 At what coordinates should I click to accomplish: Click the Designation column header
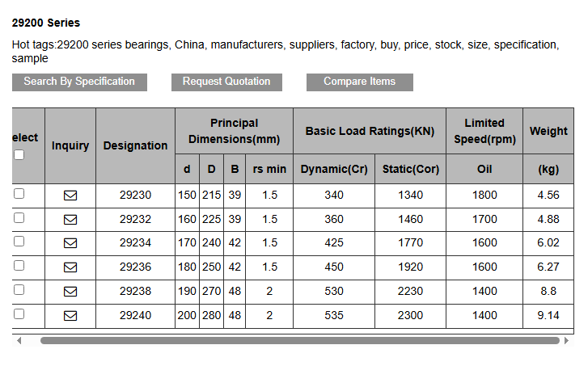click(x=135, y=145)
